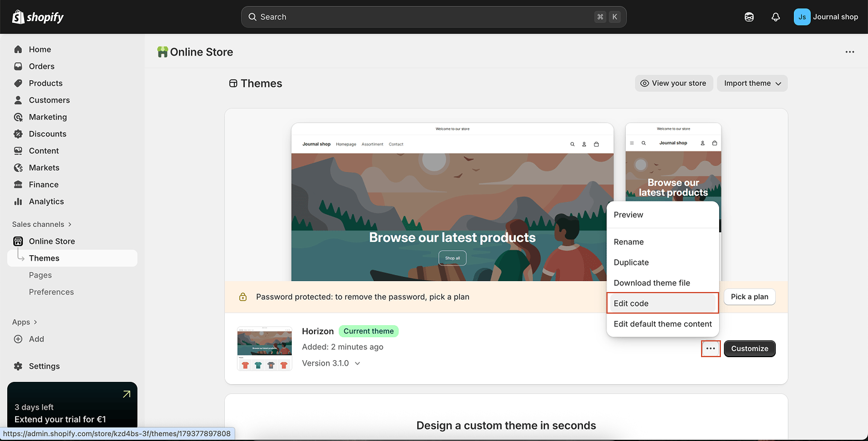
Task: Click the Content icon in sidebar
Action: [x=18, y=151]
